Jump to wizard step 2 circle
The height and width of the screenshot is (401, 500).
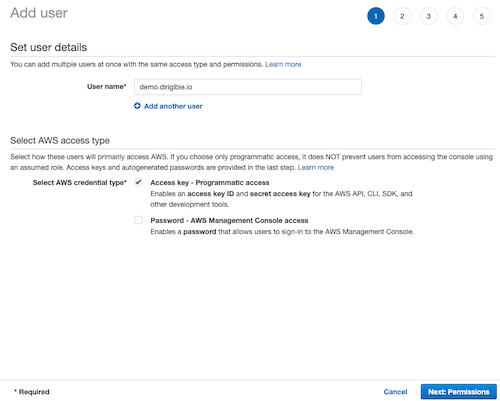pyautogui.click(x=402, y=16)
